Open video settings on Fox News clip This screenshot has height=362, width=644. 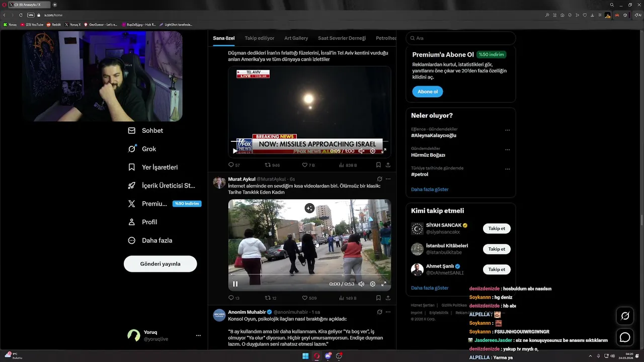coord(373,151)
